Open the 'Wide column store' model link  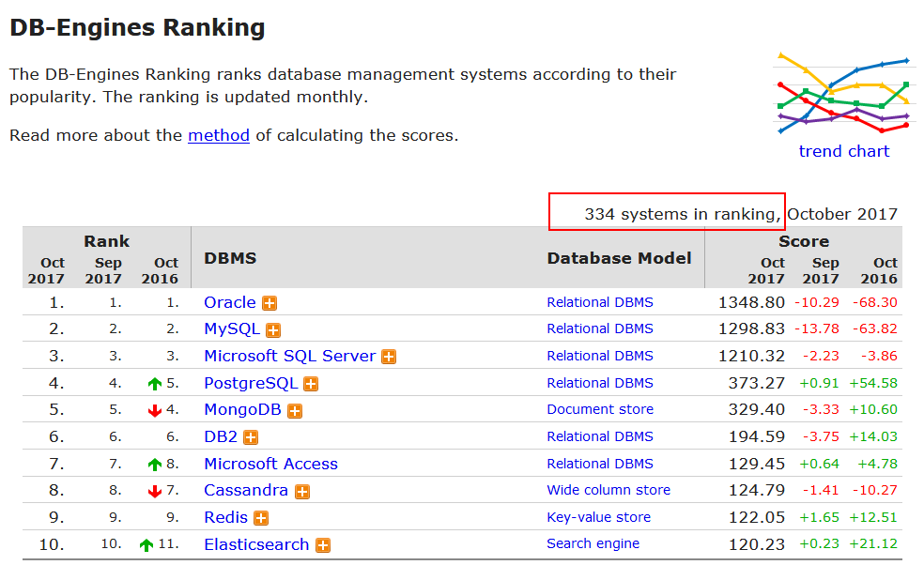[x=608, y=490]
